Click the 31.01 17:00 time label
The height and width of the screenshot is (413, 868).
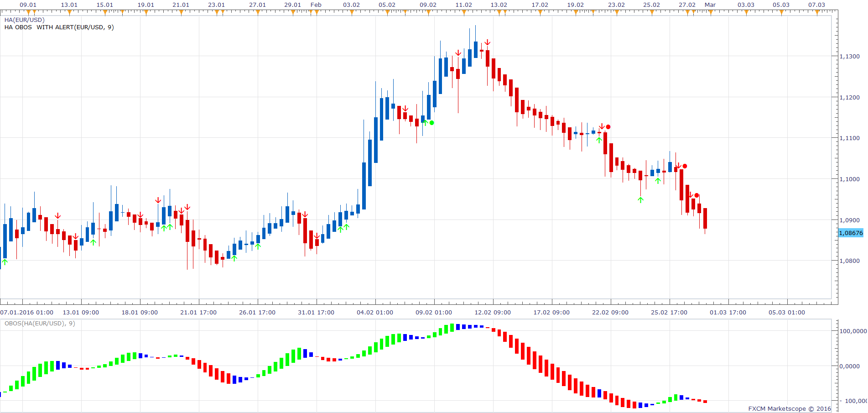(316, 313)
